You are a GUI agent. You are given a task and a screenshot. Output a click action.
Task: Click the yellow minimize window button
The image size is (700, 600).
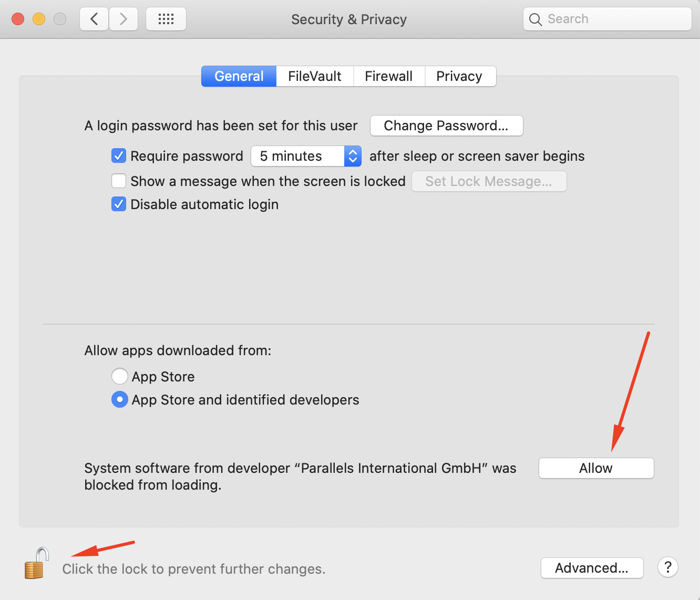[39, 19]
